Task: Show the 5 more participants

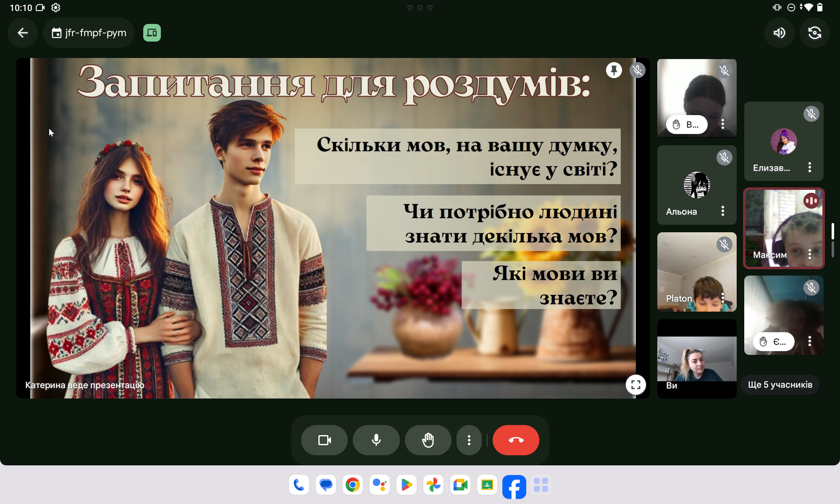Action: click(780, 385)
